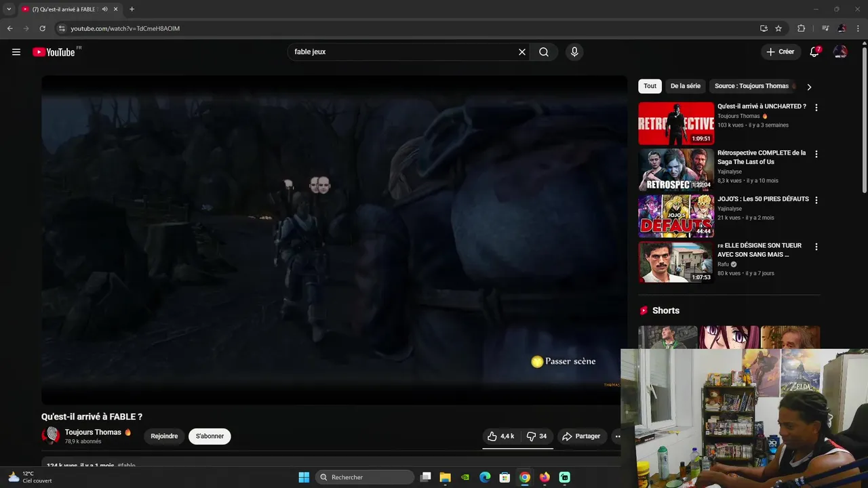
Task: Select the browser address bar URL
Action: (125, 28)
